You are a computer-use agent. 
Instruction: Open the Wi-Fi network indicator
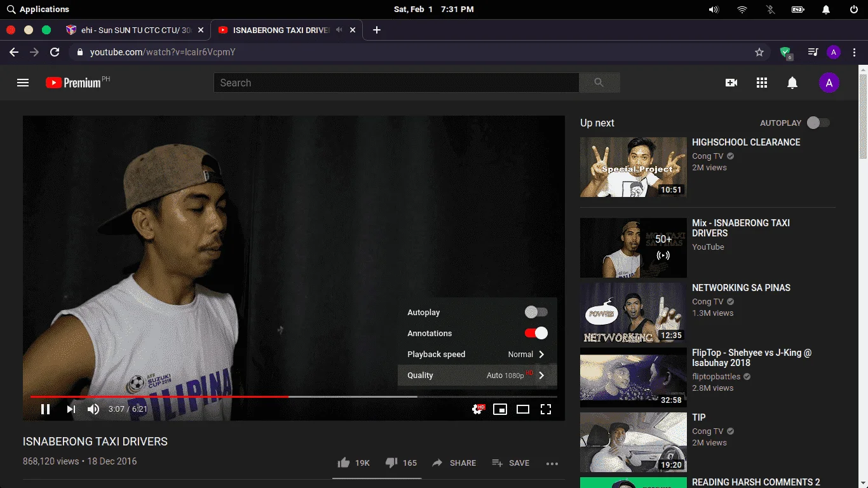click(742, 10)
